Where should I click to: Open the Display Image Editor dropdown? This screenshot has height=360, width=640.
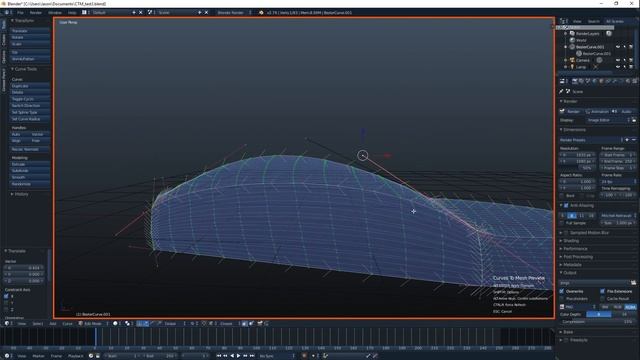[609, 120]
